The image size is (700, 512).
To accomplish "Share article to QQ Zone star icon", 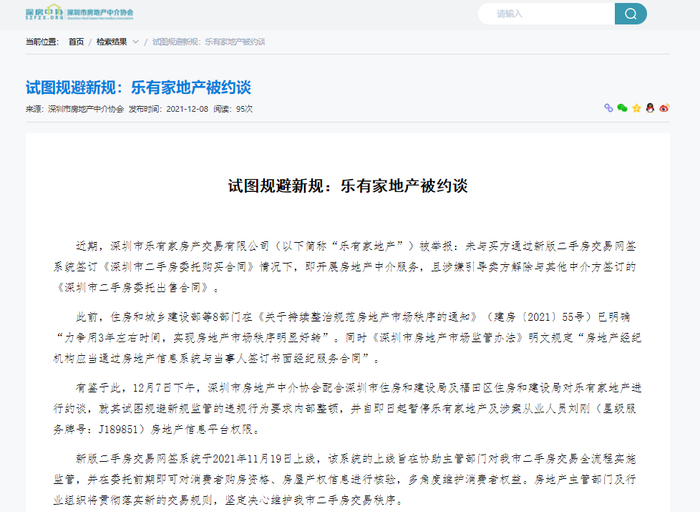I will pyautogui.click(x=636, y=108).
